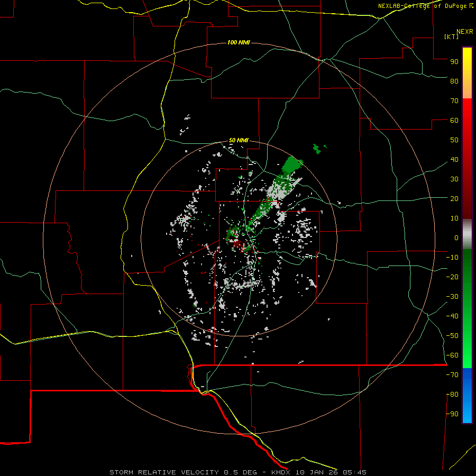Click the -50 value on velocity scale
Image resolution: width=476 pixels, height=476 pixels.
[x=452, y=336]
